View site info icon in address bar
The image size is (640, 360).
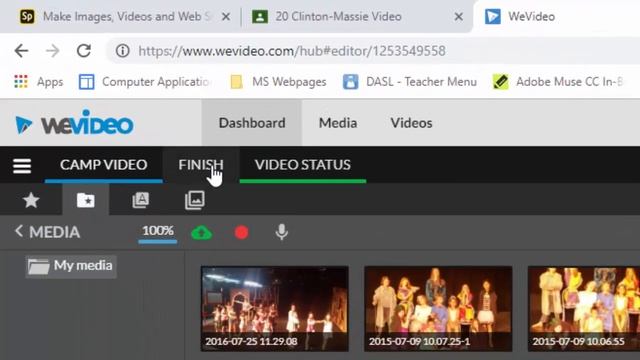point(122,51)
